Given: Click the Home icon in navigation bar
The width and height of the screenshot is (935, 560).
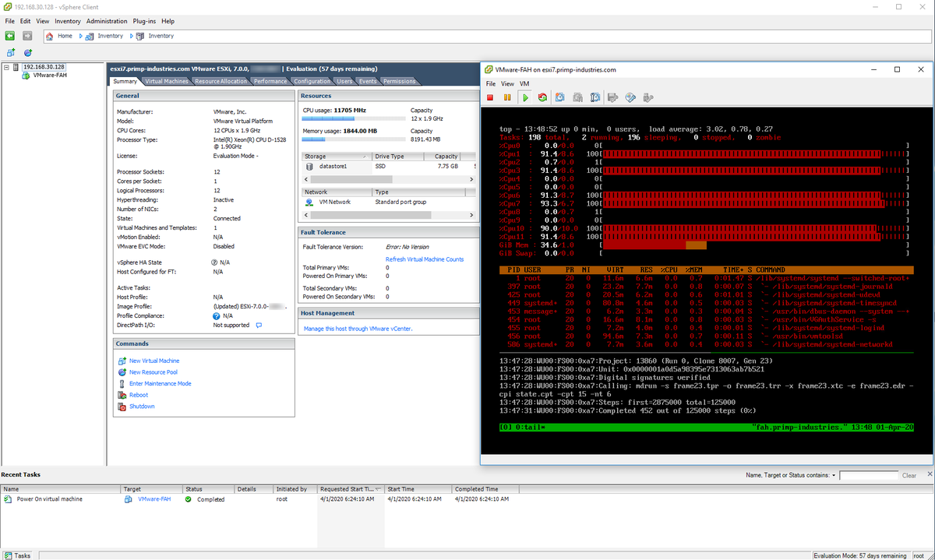Looking at the screenshot, I should pyautogui.click(x=50, y=36).
